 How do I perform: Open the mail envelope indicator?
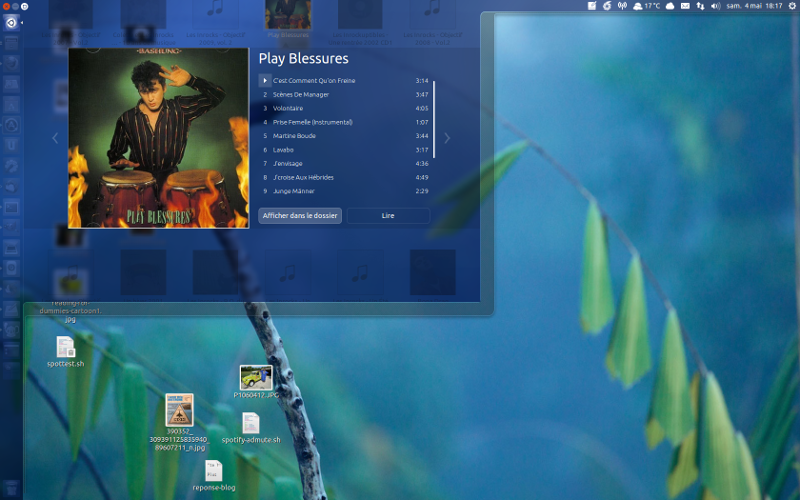[685, 6]
